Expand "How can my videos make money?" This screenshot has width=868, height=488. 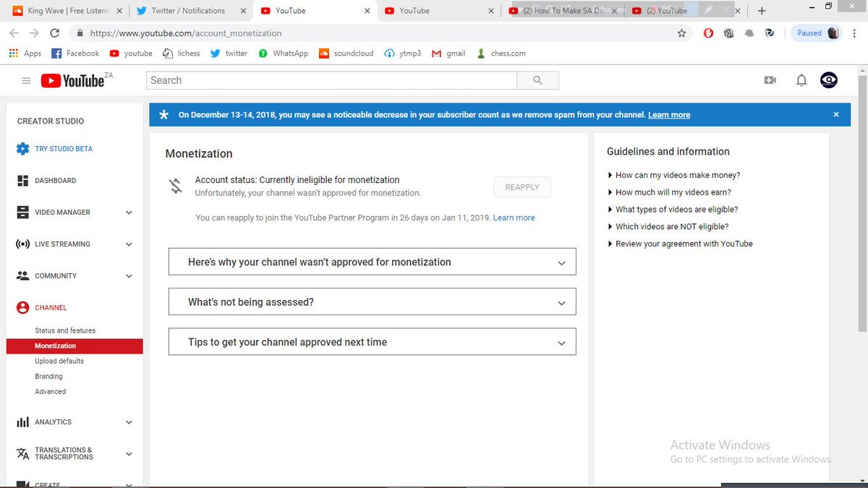(x=674, y=175)
